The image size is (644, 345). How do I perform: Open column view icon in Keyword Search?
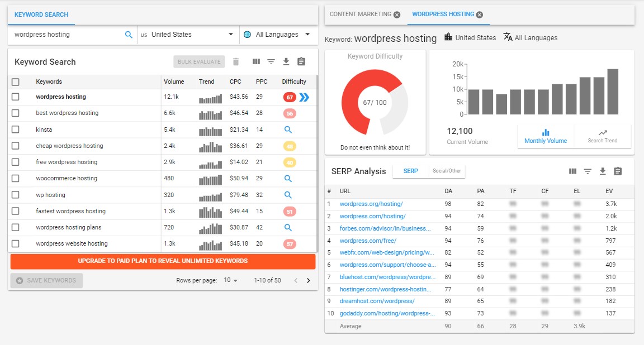pos(256,62)
